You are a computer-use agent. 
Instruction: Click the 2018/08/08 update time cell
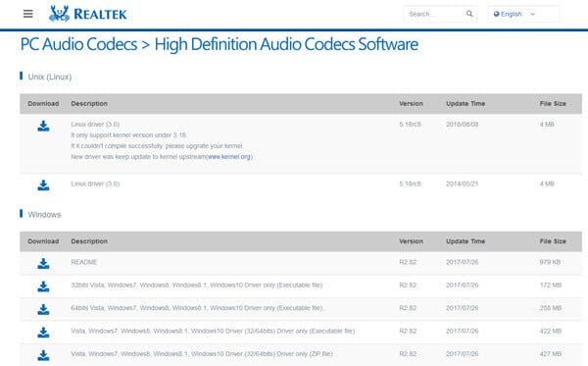point(462,125)
